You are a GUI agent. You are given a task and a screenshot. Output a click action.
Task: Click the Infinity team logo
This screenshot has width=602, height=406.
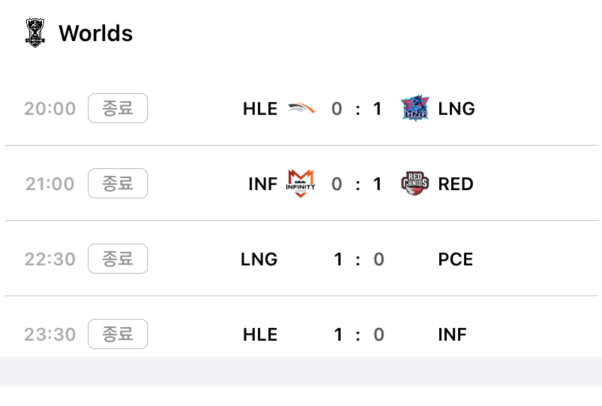pos(301,184)
